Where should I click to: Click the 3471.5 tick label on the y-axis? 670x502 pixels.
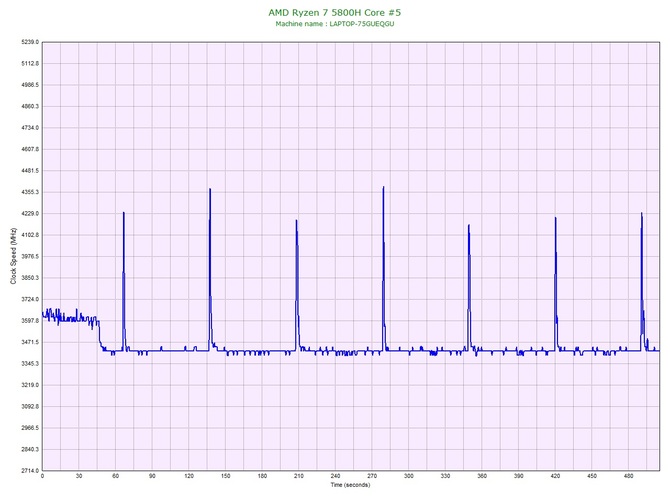point(30,342)
